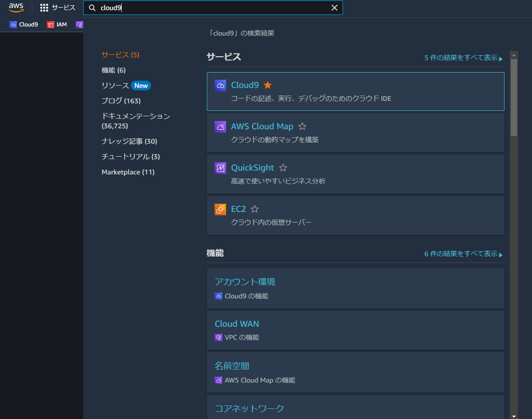Click the purple VPC shortcut icon in favorites bar
The image size is (532, 419).
(79, 24)
